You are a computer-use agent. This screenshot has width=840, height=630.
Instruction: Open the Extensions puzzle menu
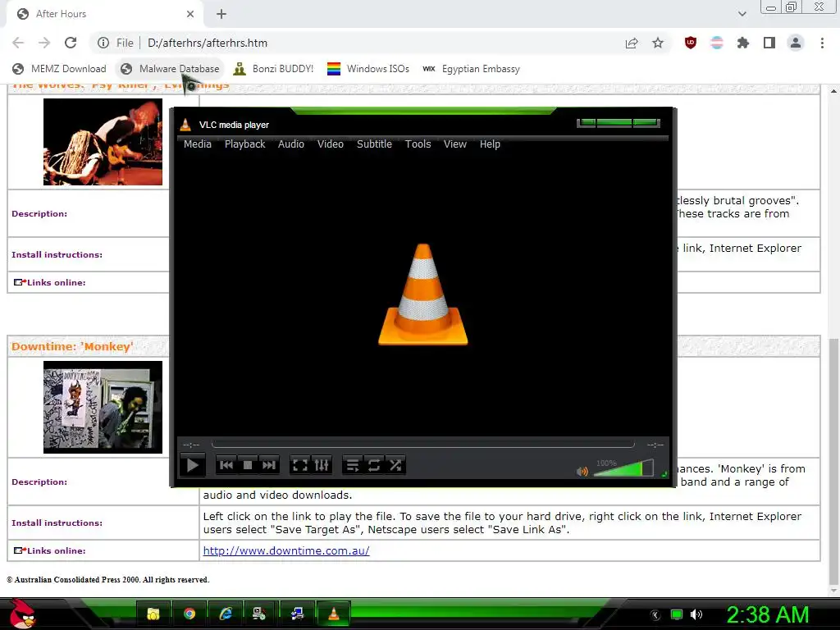tap(743, 43)
